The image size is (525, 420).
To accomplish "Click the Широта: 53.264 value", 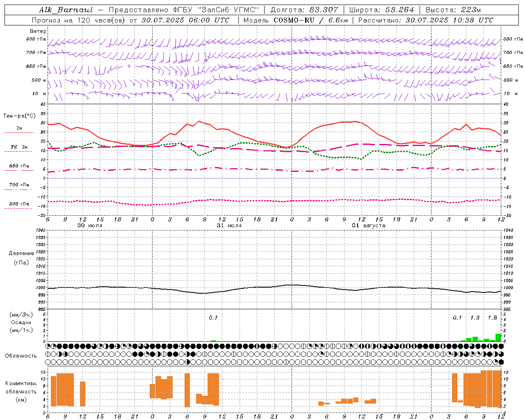I will point(382,10).
